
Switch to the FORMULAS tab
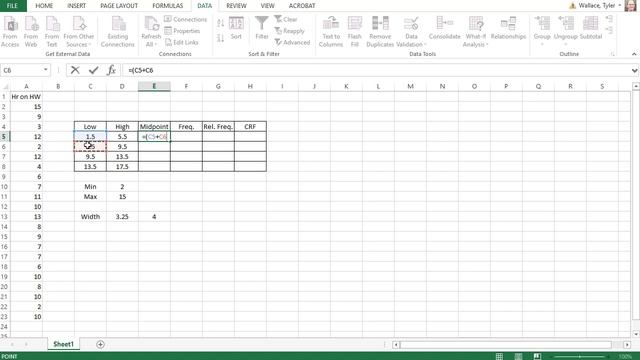(x=168, y=6)
